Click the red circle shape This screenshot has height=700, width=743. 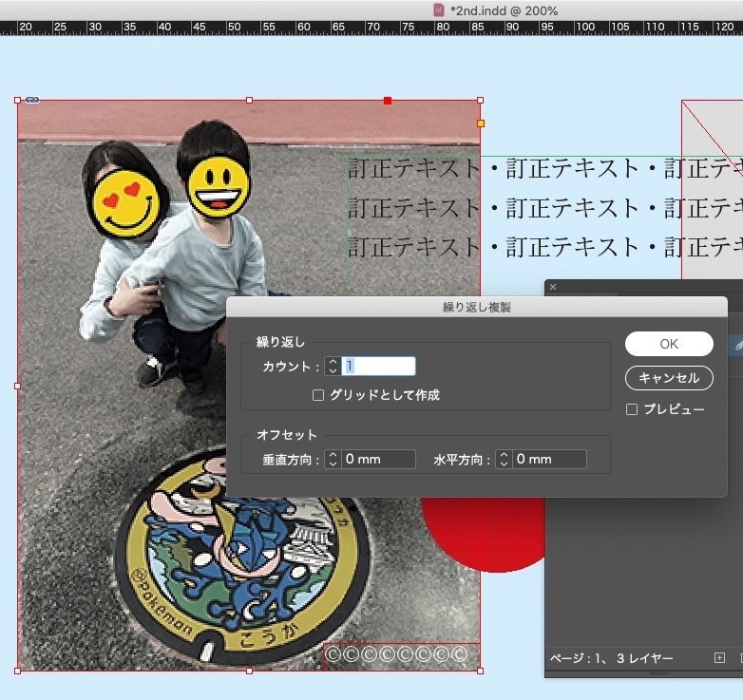(x=484, y=533)
